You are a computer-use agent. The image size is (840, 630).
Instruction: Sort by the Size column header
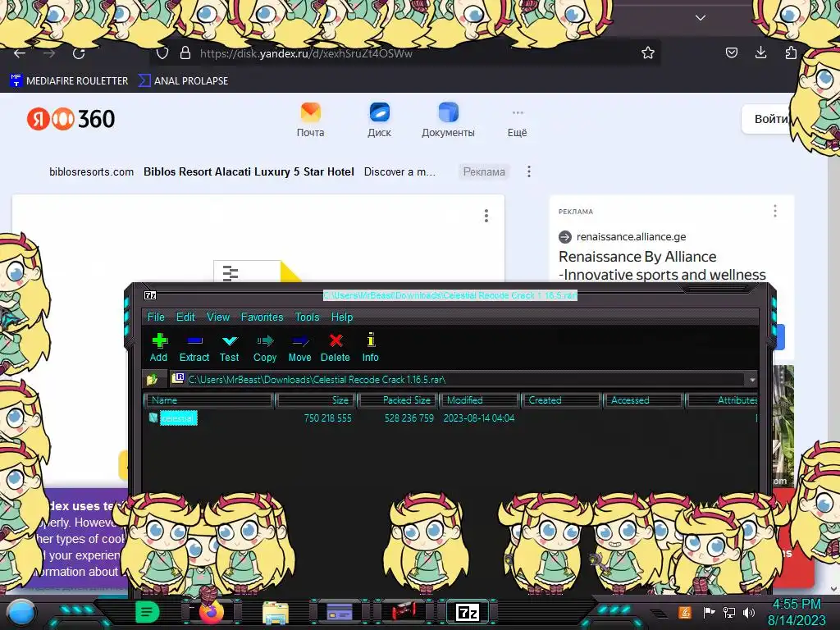316,400
